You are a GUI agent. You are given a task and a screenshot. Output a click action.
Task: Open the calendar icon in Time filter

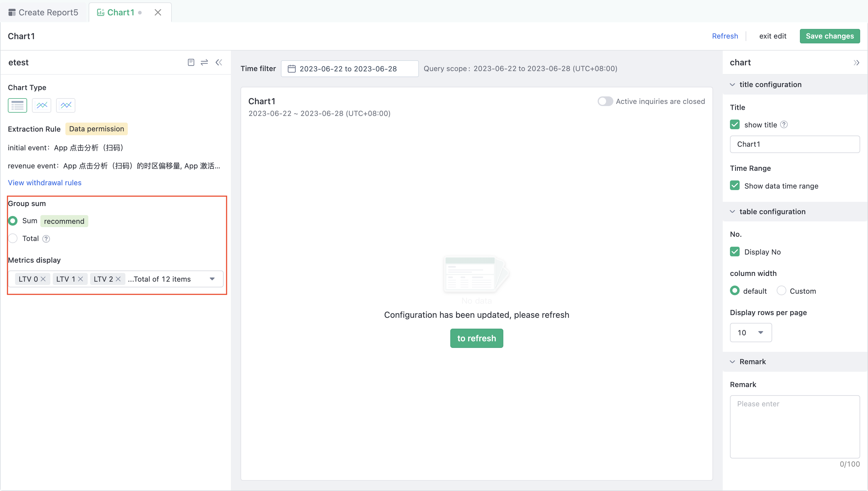pyautogui.click(x=291, y=68)
